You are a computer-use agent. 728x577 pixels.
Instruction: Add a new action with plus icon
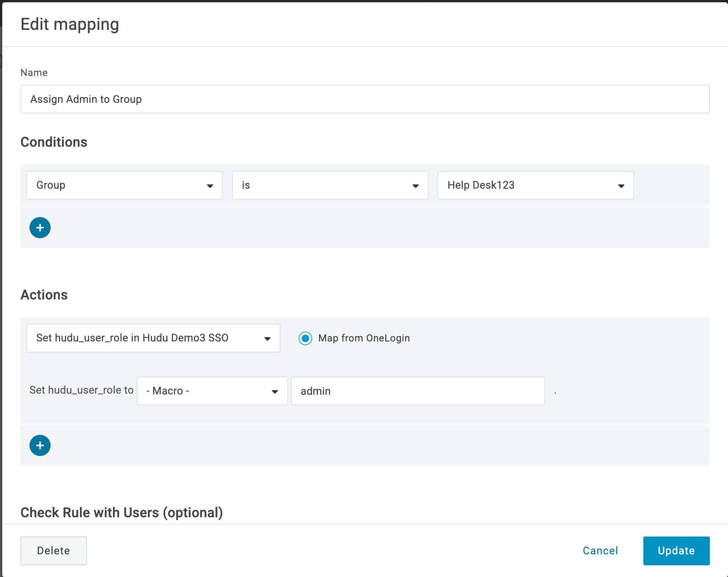pos(40,445)
